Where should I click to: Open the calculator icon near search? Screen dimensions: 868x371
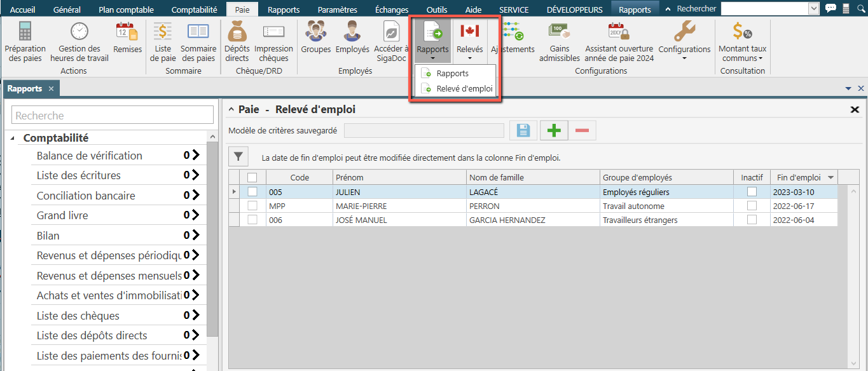846,8
